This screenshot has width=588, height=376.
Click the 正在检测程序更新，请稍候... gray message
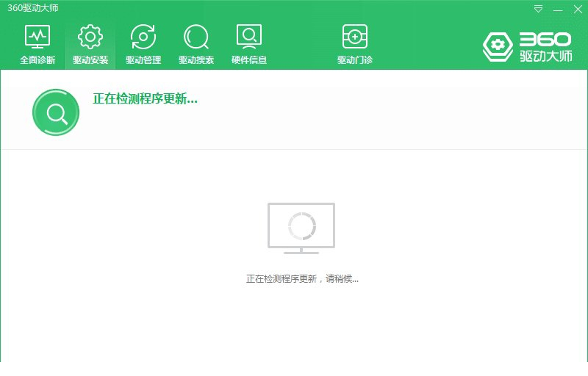pyautogui.click(x=302, y=278)
